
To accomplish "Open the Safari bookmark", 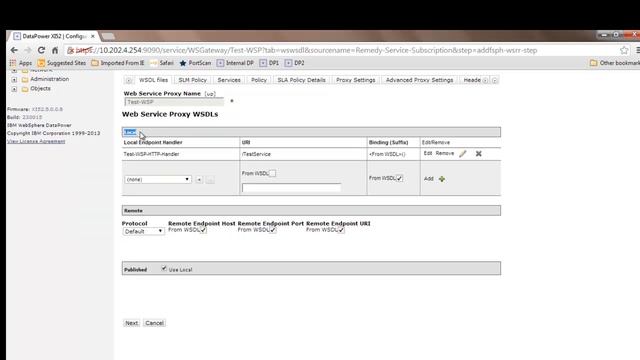I will tap(162, 63).
